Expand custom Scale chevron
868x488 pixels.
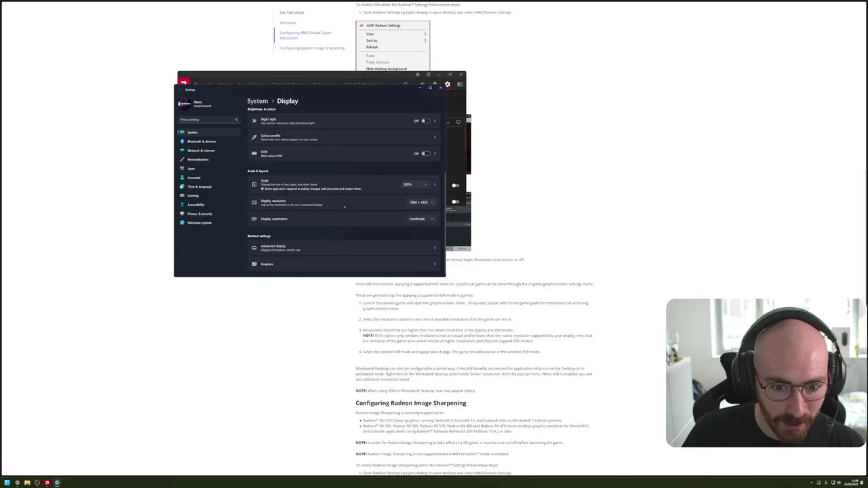435,184
